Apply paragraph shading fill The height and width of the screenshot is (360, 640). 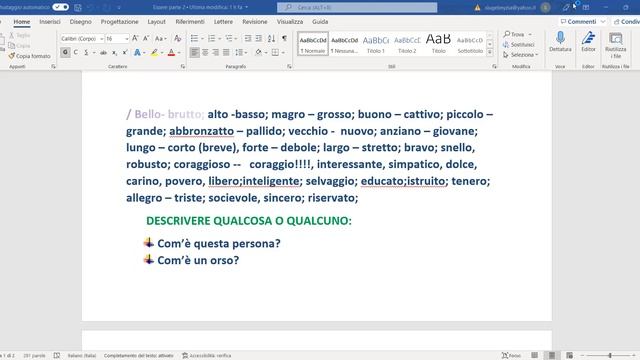(258, 52)
